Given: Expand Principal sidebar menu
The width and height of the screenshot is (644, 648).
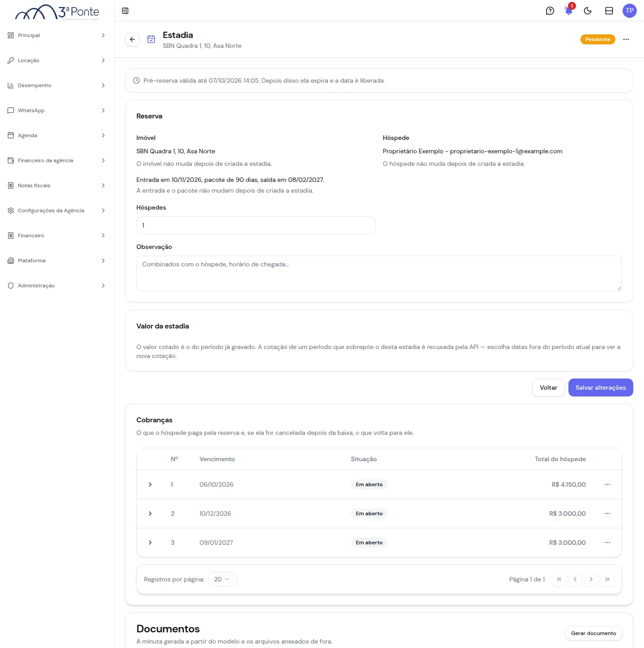Looking at the screenshot, I should 57,35.
